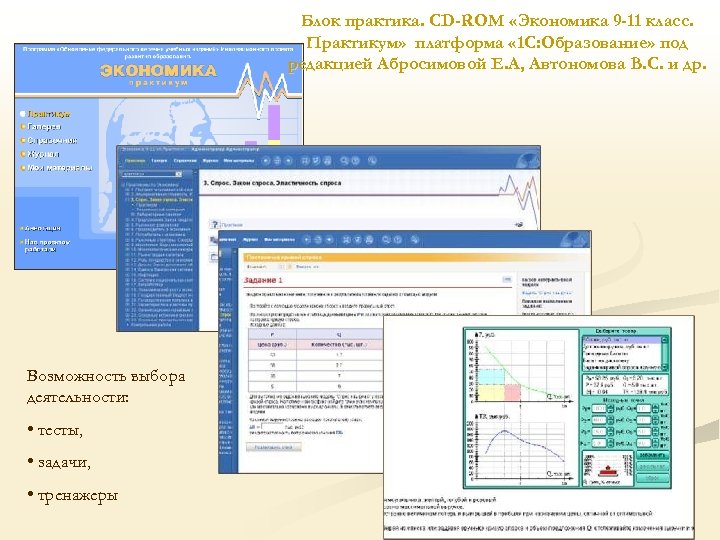720x540 pixels.
Task: Click middle green button in trainer panel
Action: click(653, 466)
